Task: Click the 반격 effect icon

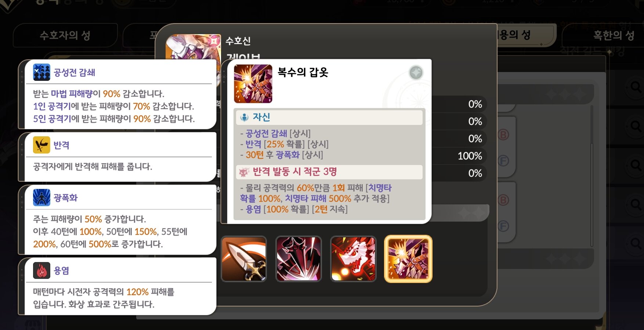Action: (x=41, y=145)
